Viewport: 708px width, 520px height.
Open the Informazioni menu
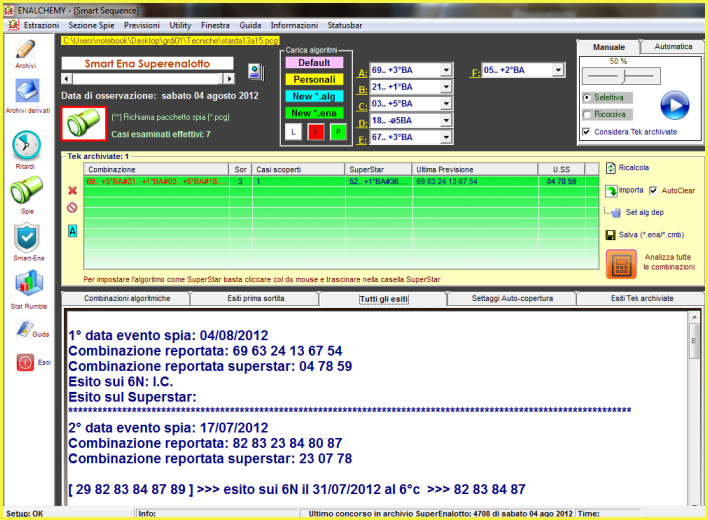[294, 25]
